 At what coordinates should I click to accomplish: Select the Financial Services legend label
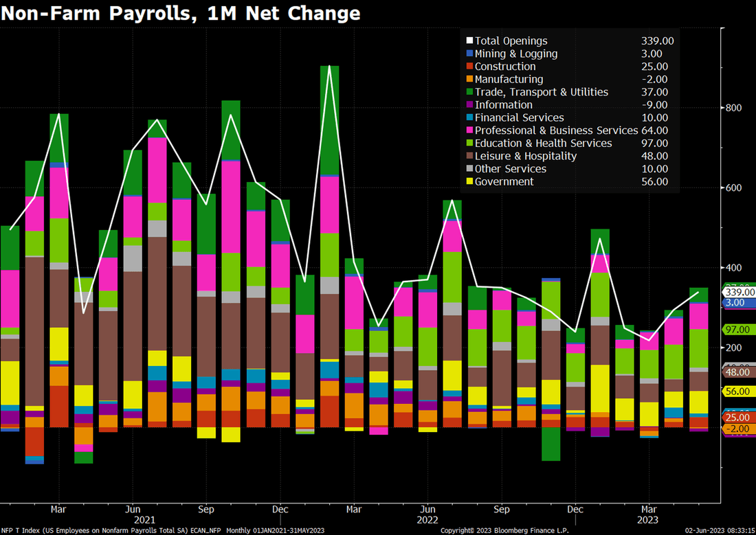pyautogui.click(x=520, y=117)
